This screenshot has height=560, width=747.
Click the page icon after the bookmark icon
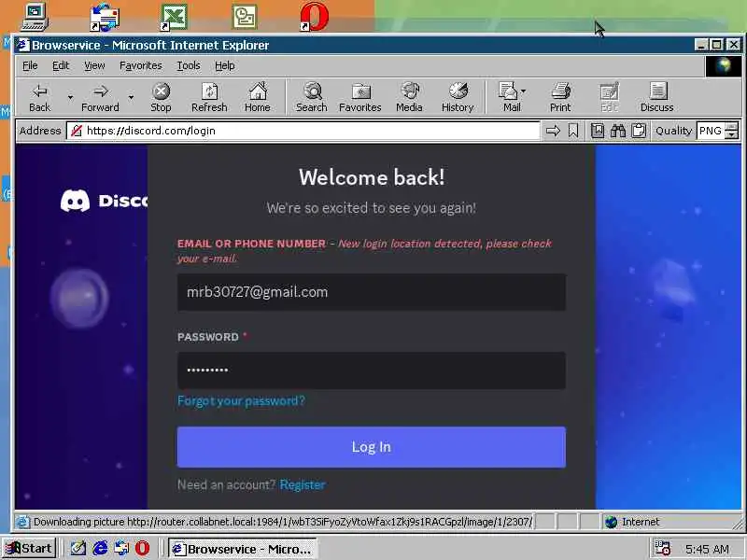(x=598, y=131)
